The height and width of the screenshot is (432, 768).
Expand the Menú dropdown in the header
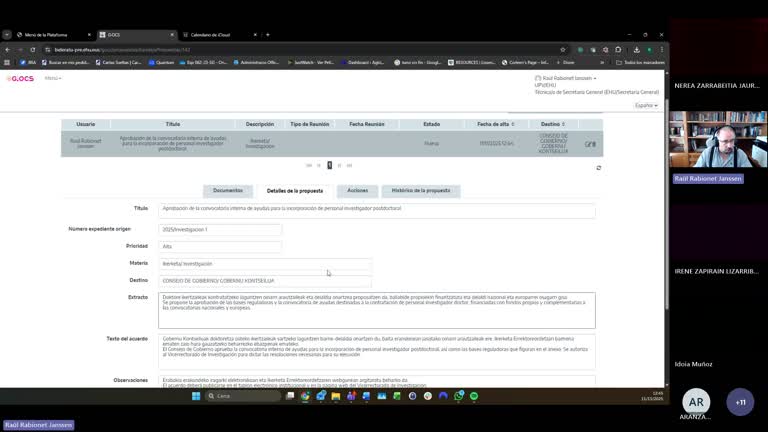52,78
